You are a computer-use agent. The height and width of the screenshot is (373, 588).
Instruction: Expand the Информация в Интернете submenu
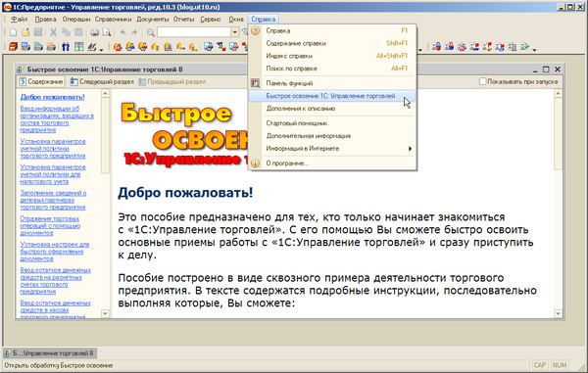pos(332,149)
